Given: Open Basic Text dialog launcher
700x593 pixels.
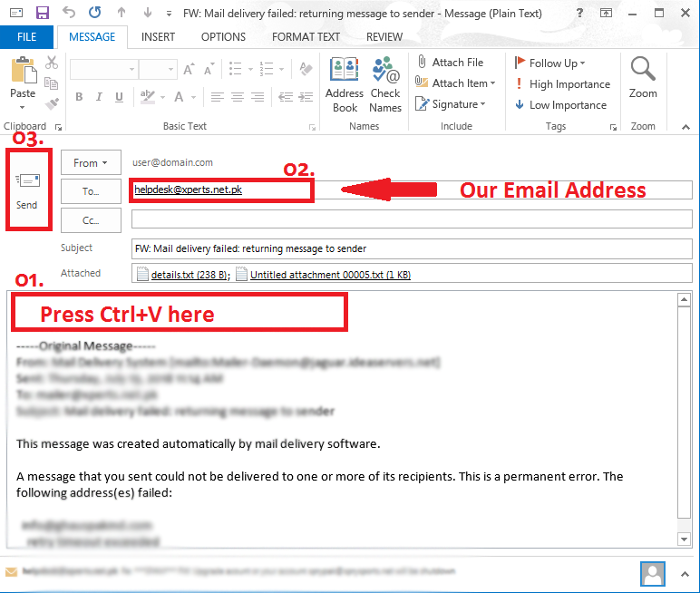Looking at the screenshot, I should point(312,127).
